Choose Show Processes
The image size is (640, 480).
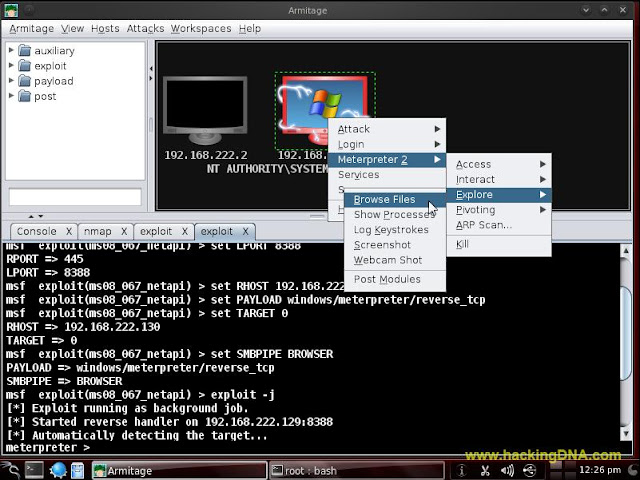click(395, 214)
